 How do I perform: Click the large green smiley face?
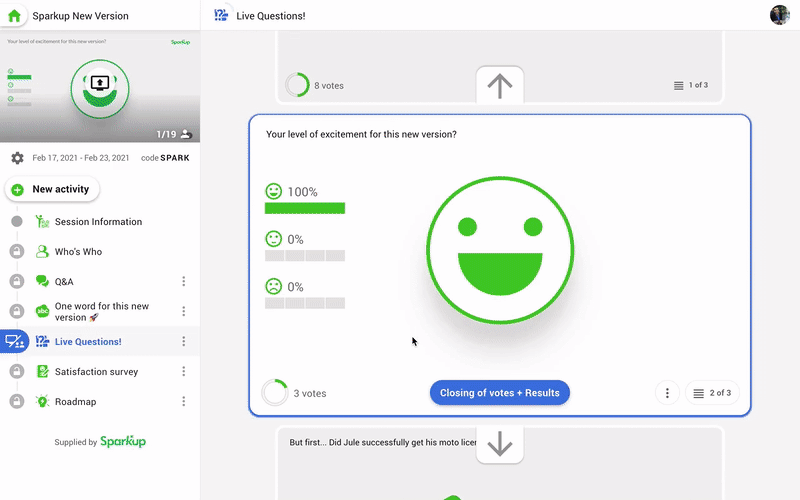tap(500, 250)
